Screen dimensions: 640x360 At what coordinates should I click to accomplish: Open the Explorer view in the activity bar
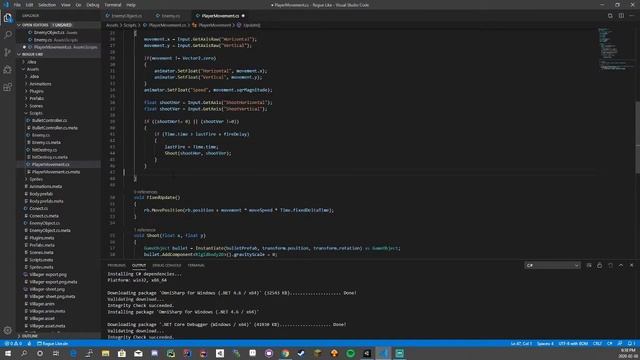click(x=8, y=18)
